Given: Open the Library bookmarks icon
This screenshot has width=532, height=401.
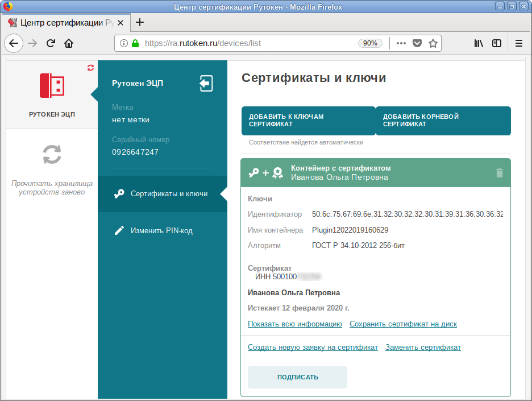Looking at the screenshot, I should 479,43.
